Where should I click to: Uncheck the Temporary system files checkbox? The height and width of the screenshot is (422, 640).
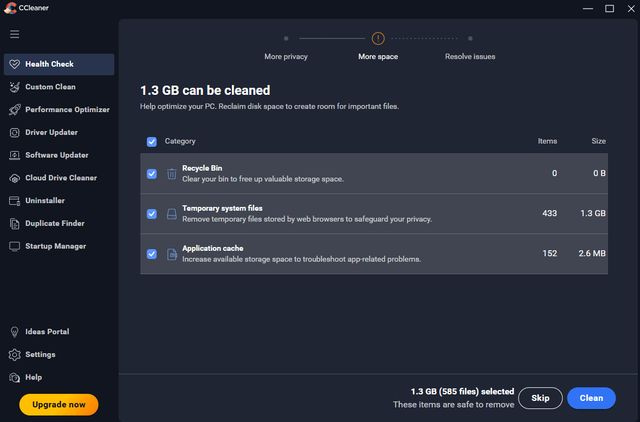click(x=152, y=214)
